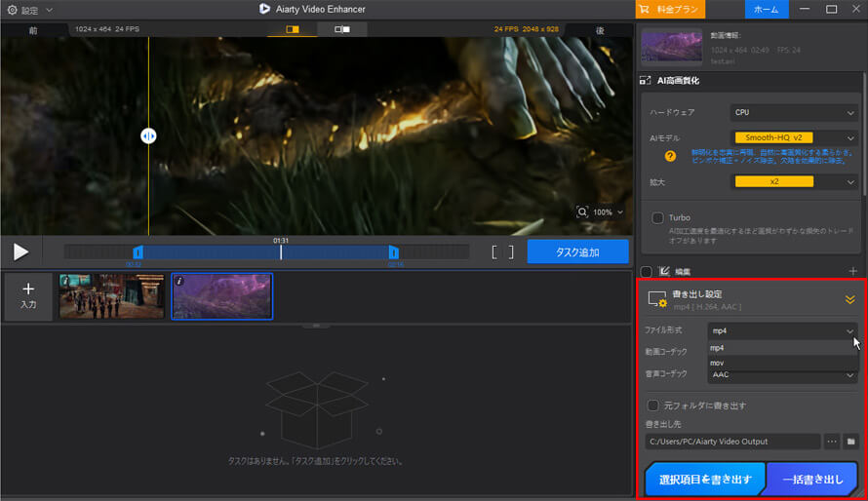
Task: Choose mov from file format list
Action: [x=782, y=363]
